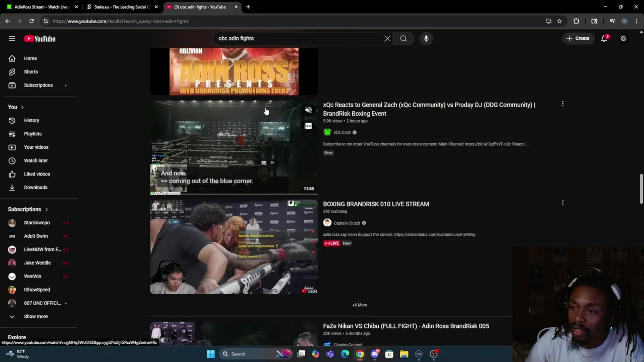Expand the Subscriptions section heading
The width and height of the screenshot is (644, 362).
28,209
